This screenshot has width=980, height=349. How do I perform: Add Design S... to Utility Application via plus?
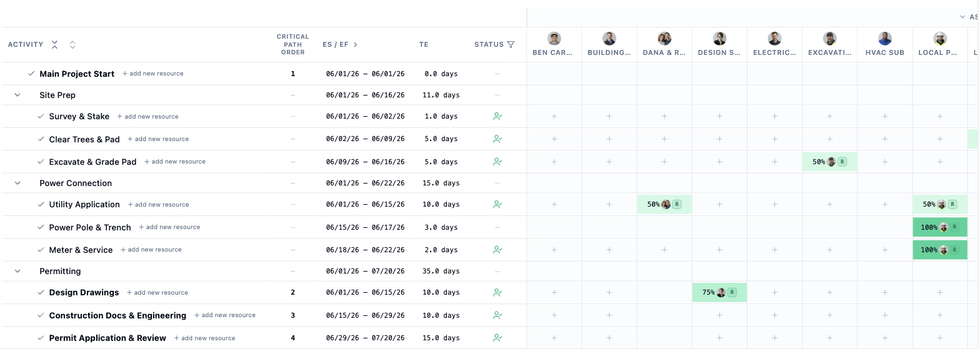coord(719,204)
